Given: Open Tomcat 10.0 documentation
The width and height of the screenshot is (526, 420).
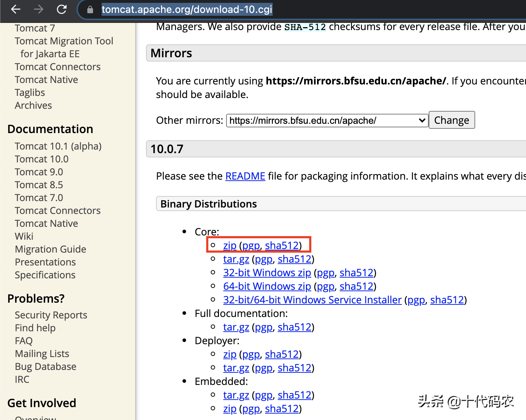Looking at the screenshot, I should point(42,159).
